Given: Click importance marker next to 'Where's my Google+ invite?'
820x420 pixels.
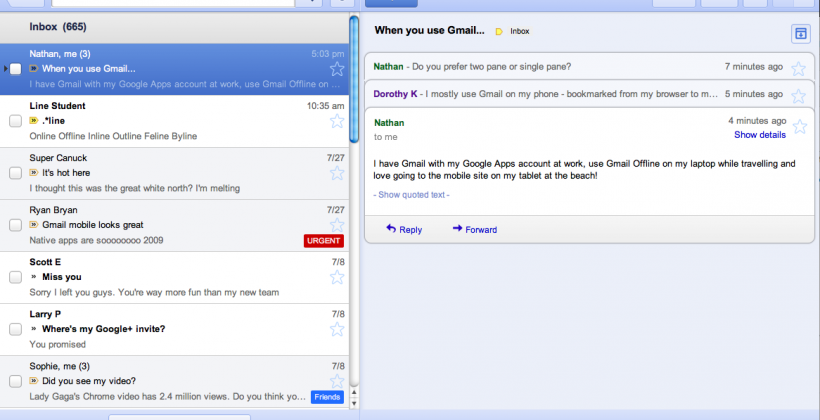Looking at the screenshot, I should 34,329.
